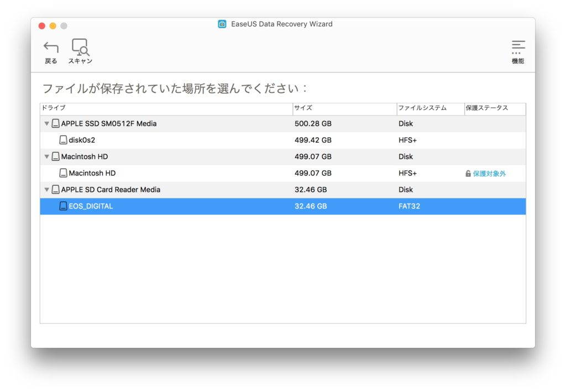
Task: Select the disk0s2 partition row
Action: (x=283, y=140)
